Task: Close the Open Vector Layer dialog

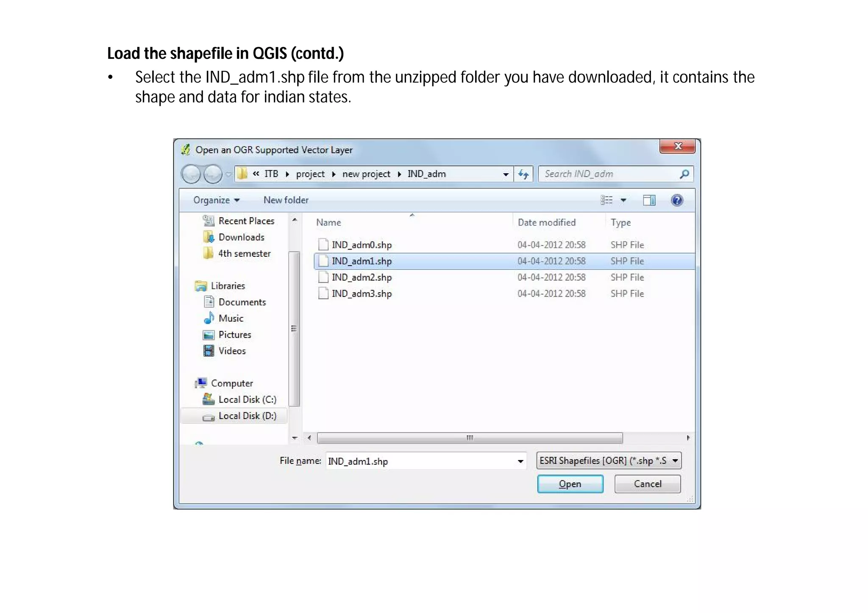Action: (x=677, y=146)
